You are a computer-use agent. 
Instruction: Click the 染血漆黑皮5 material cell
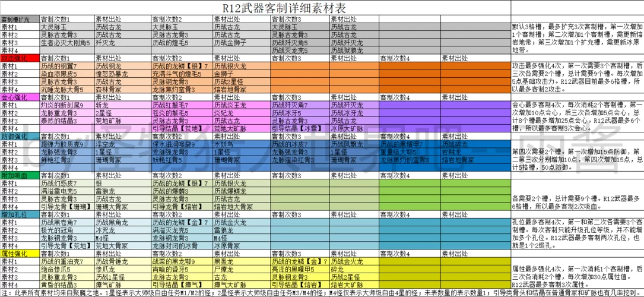click(67, 74)
